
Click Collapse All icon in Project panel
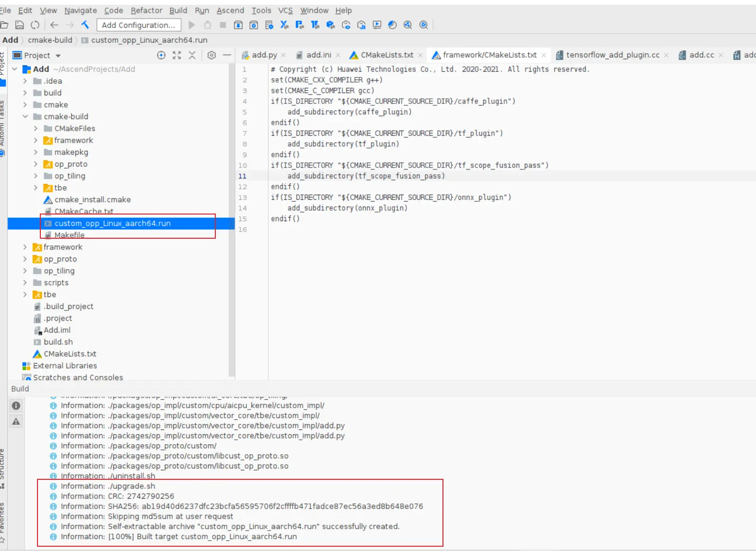tap(192, 56)
